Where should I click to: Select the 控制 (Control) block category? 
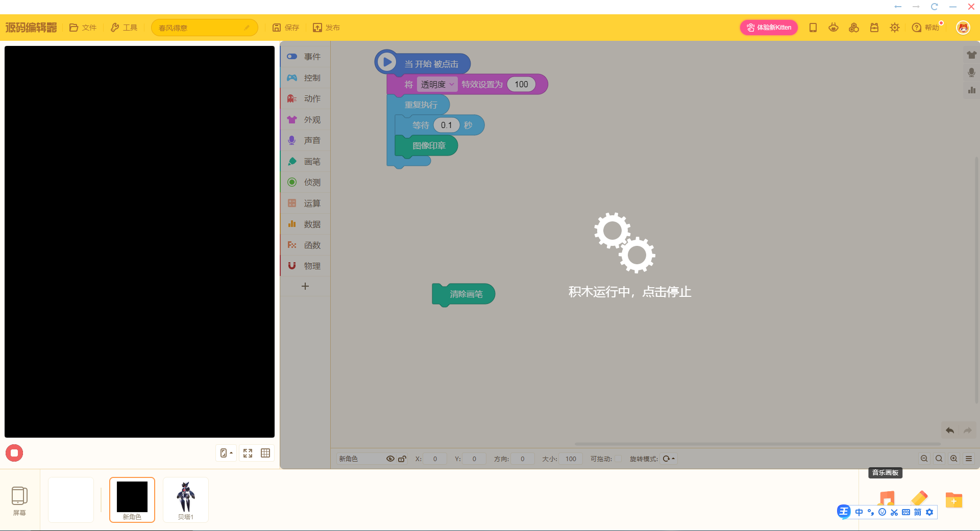click(x=305, y=78)
